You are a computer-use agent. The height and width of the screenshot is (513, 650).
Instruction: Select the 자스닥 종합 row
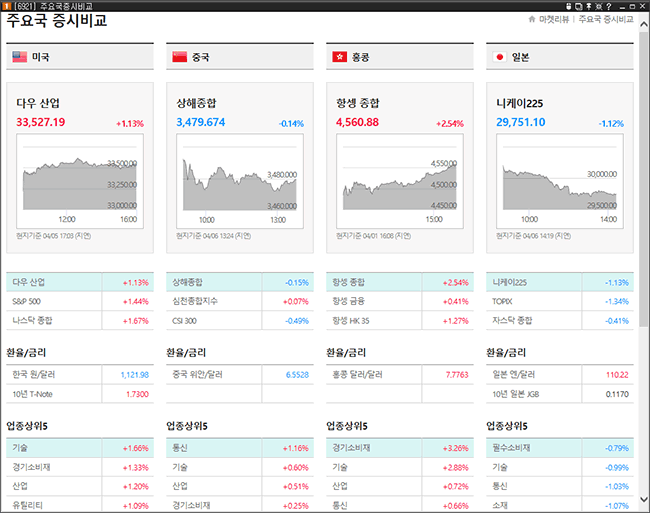[560, 320]
